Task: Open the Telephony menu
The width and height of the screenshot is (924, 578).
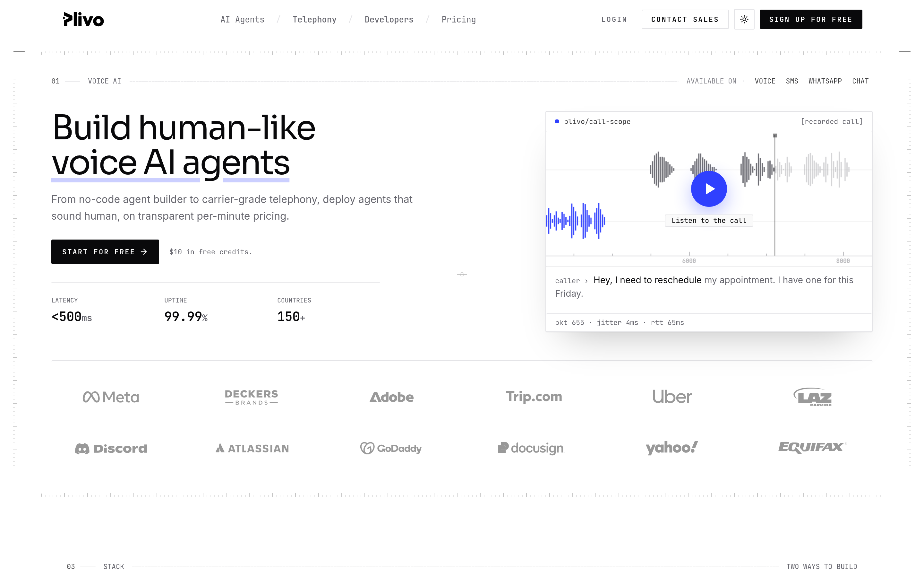Action: click(x=314, y=20)
